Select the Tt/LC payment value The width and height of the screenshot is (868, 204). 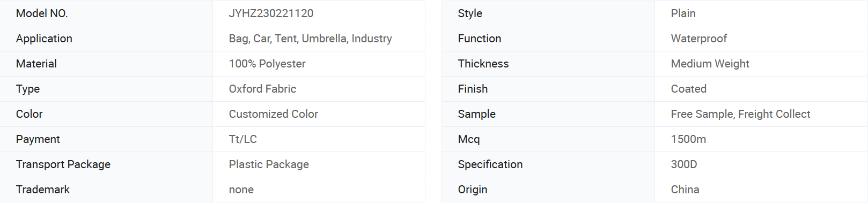pos(242,139)
